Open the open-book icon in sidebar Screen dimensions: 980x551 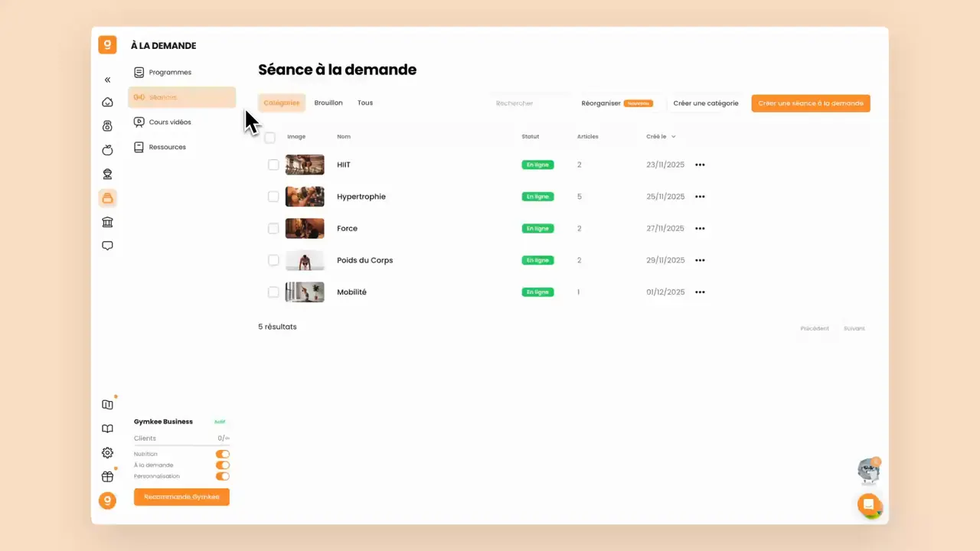tap(107, 429)
